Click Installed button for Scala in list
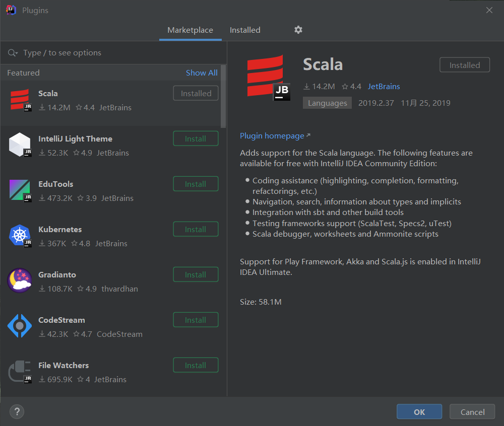 tap(196, 93)
